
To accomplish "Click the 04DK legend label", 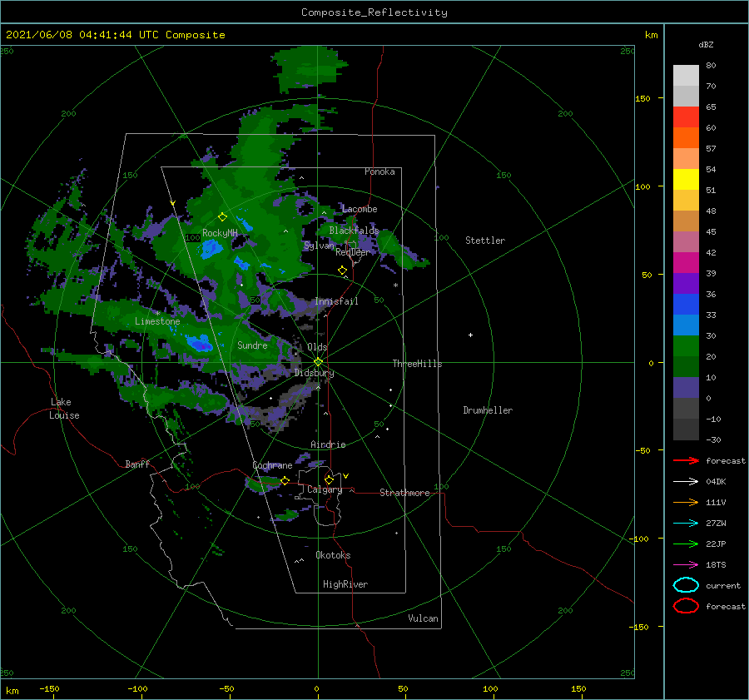I will [716, 481].
